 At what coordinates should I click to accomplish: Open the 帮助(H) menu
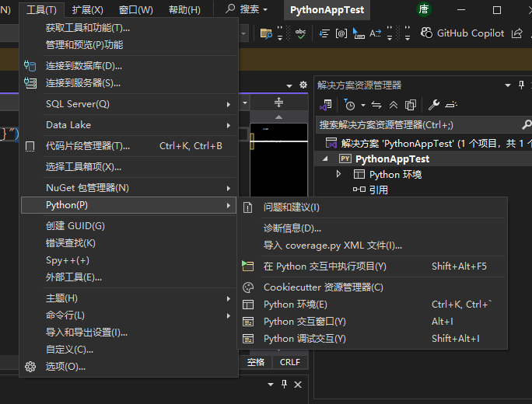click(184, 9)
